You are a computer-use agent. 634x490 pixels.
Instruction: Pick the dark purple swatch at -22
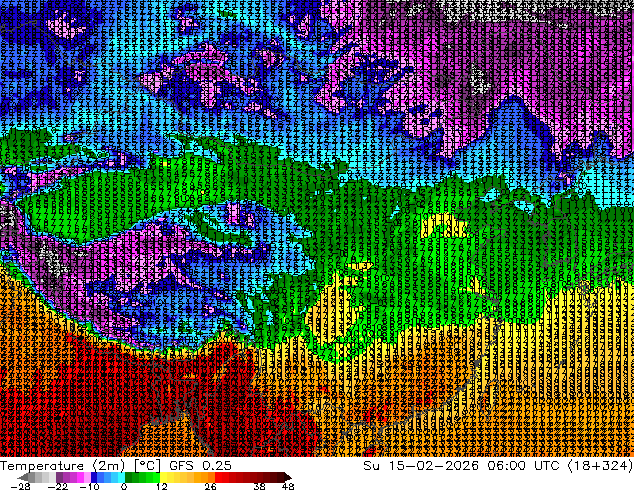point(59,477)
